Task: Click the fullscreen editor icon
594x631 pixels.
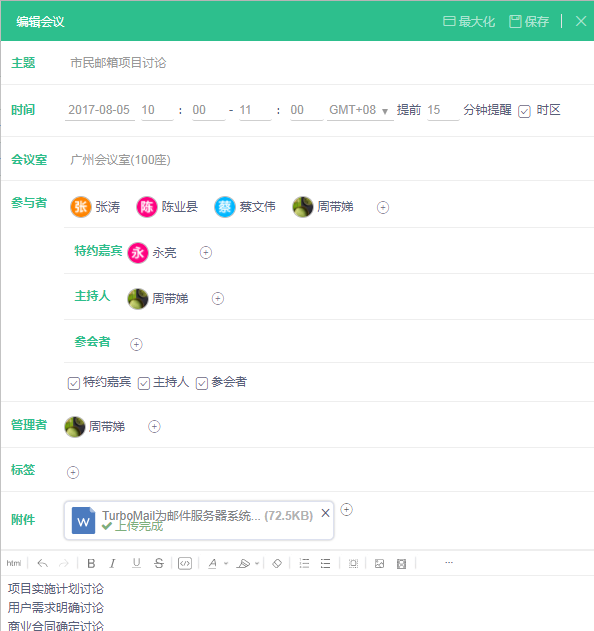Action: point(401,564)
